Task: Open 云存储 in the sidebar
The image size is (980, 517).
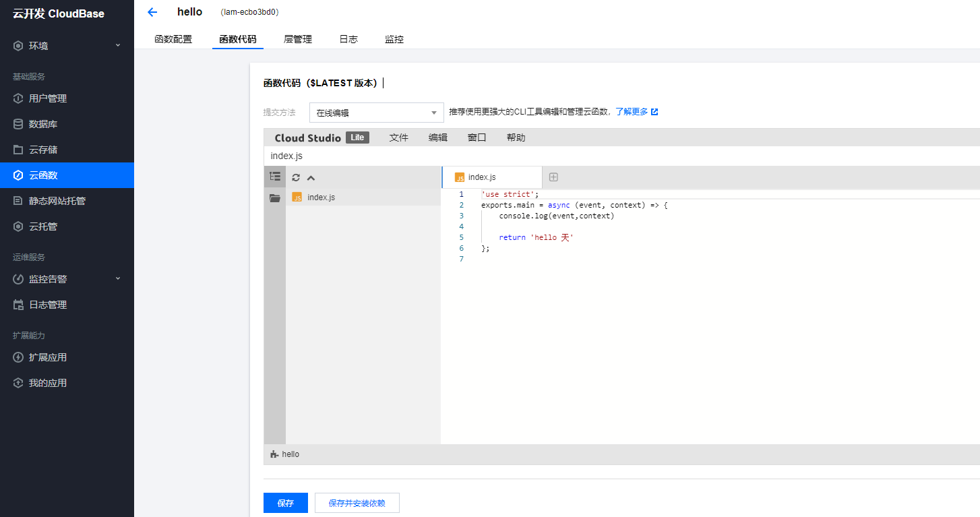Action: click(47, 149)
